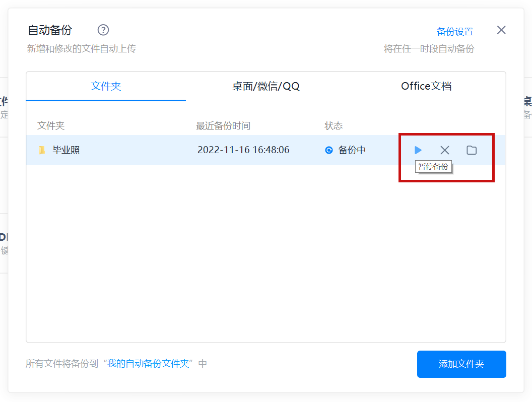This screenshot has height=402, width=532.
Task: Click the 文件夹 column header
Action: pos(51,126)
